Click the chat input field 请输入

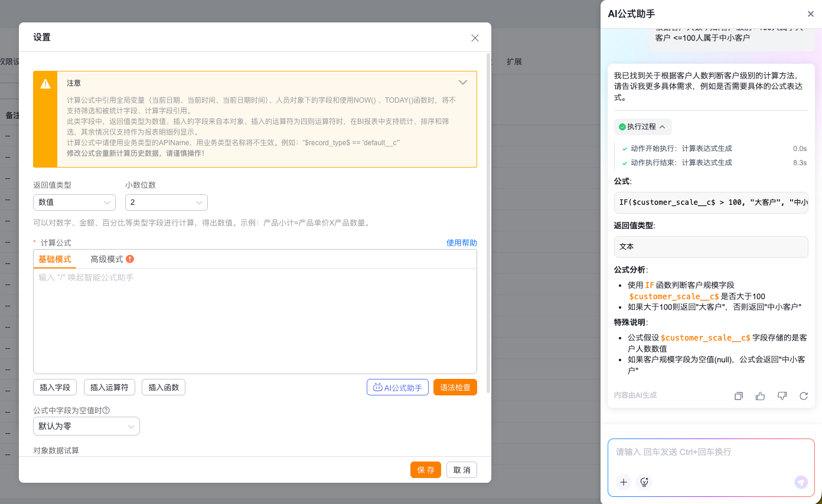711,452
